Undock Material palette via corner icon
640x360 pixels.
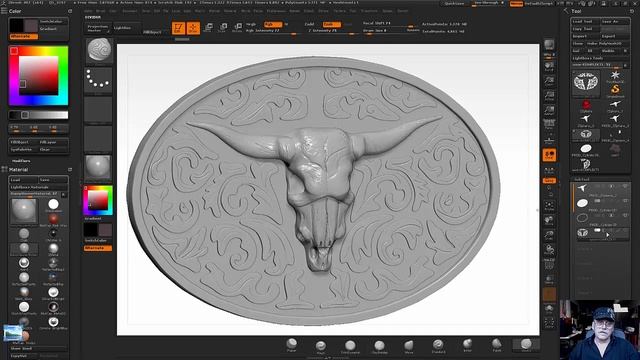70,169
